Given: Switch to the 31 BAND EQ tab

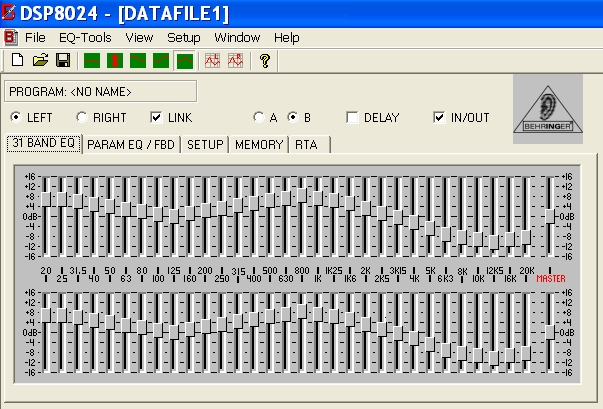Looking at the screenshot, I should click(x=44, y=143).
